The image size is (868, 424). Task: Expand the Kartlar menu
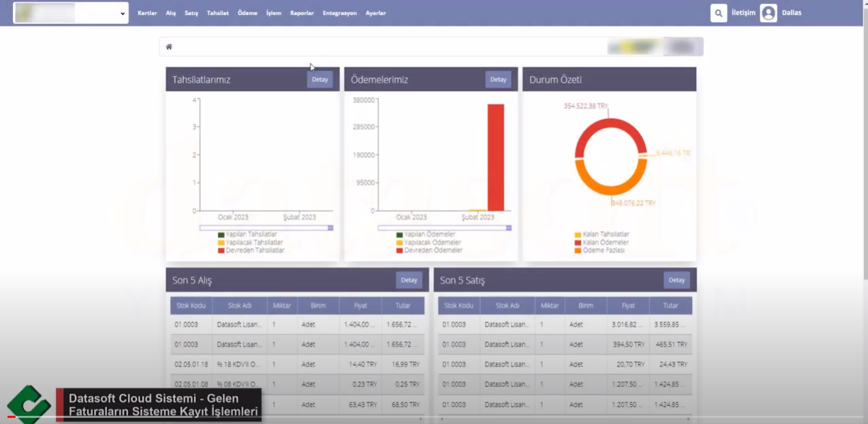pyautogui.click(x=147, y=13)
